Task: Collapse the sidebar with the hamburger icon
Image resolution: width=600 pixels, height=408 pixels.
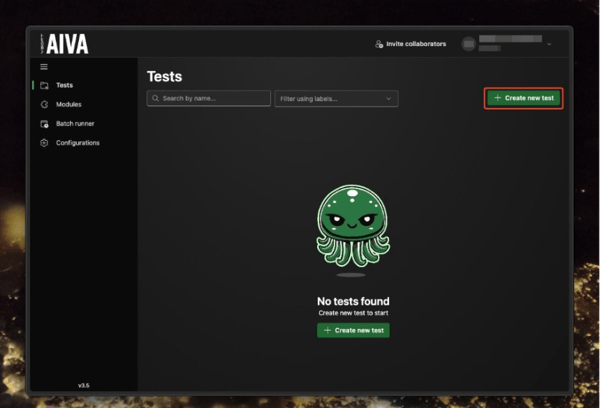Action: tap(44, 67)
